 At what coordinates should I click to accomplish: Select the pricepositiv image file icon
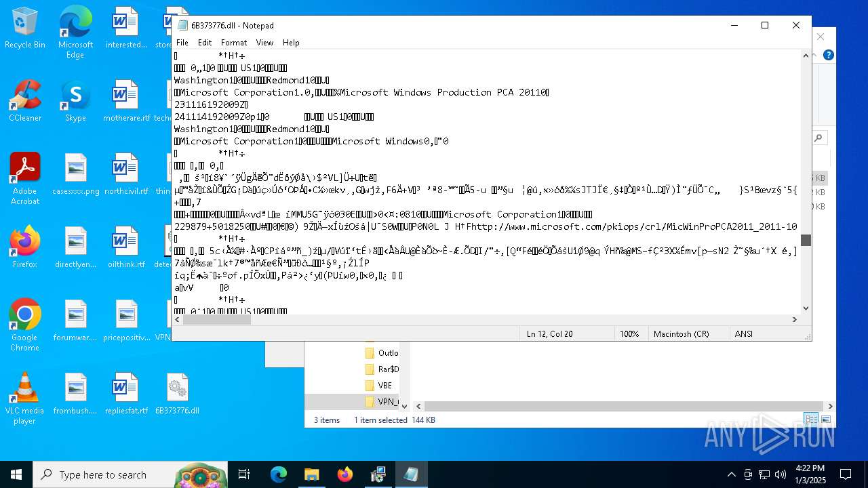pyautogui.click(x=126, y=321)
